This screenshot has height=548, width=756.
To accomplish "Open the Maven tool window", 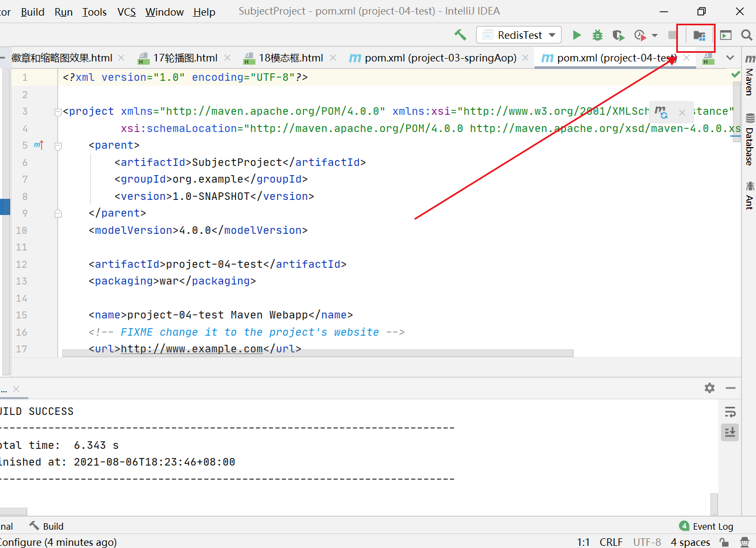I will [749, 75].
